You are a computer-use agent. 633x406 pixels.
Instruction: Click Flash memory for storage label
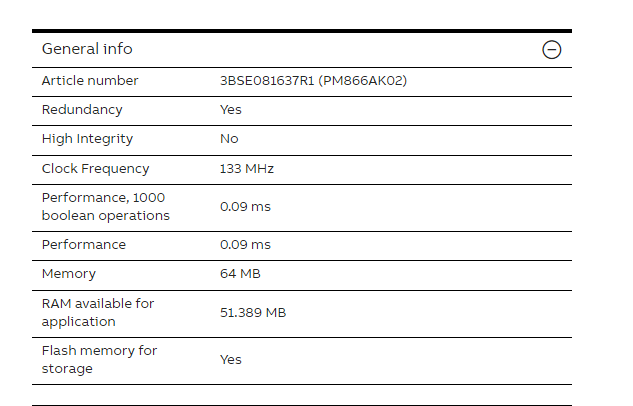pos(99,360)
